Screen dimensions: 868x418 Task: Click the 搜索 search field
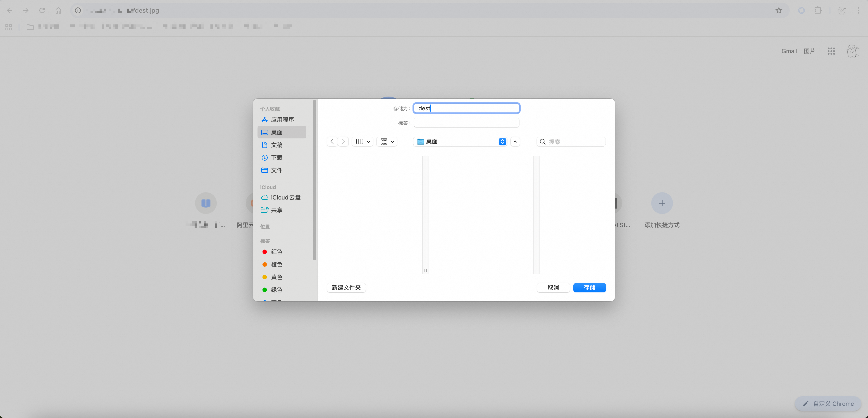pyautogui.click(x=575, y=141)
